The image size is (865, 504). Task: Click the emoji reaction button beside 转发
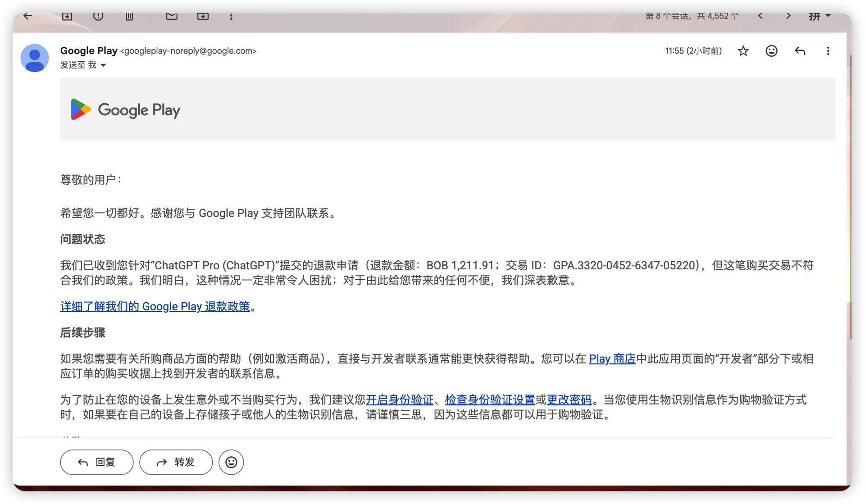231,462
